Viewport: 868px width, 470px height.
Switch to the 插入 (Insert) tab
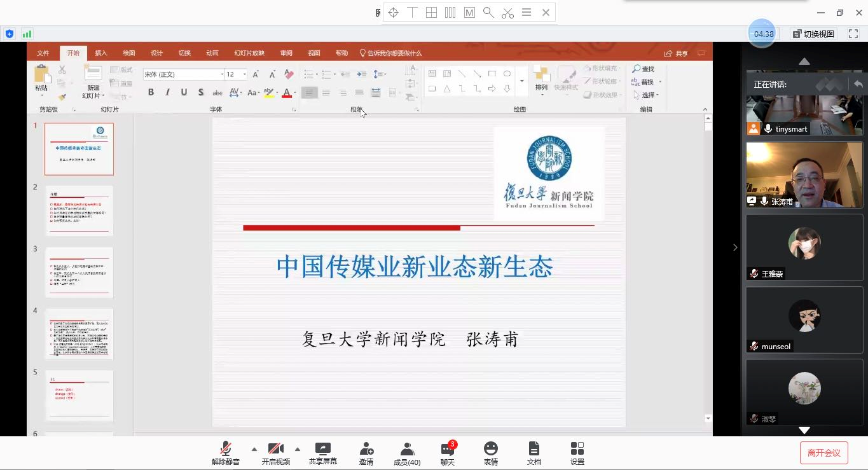tap(101, 53)
